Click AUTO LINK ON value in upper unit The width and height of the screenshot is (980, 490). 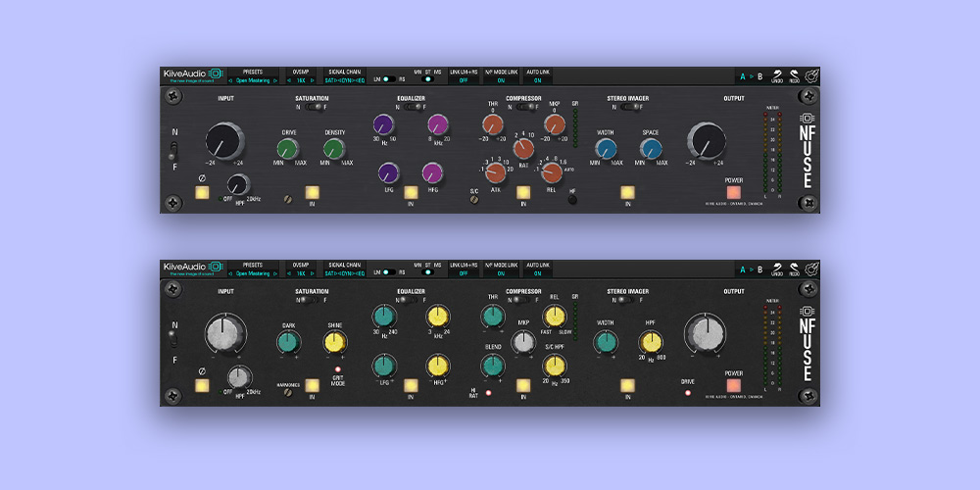[x=537, y=80]
